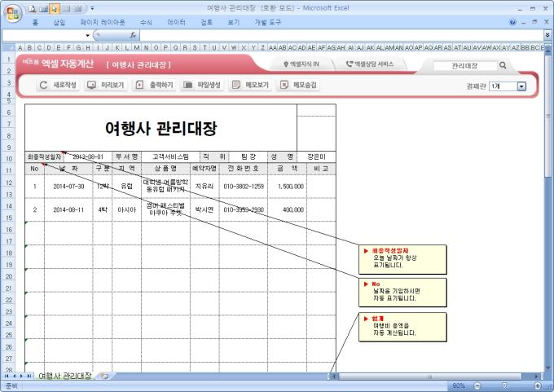Click inside the Name Box field
This screenshot has height=392, width=554.
point(43,35)
